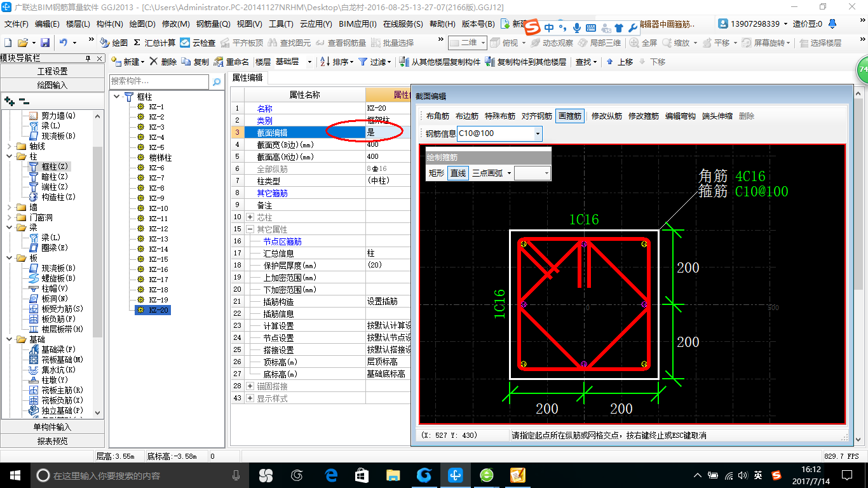Viewport: 868px width, 488px height.
Task: Click the New file icon
Action: click(x=8, y=43)
